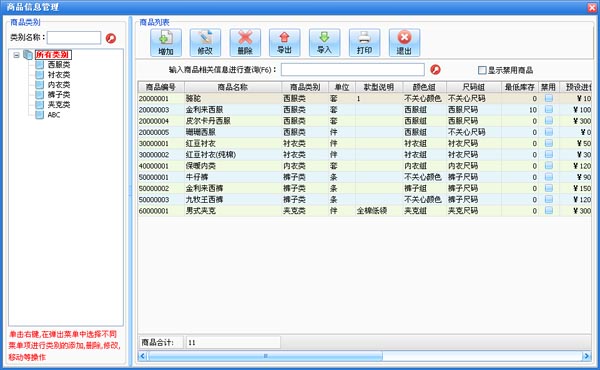
Task: Sort by 最低库存 column header
Action: [x=520, y=87]
